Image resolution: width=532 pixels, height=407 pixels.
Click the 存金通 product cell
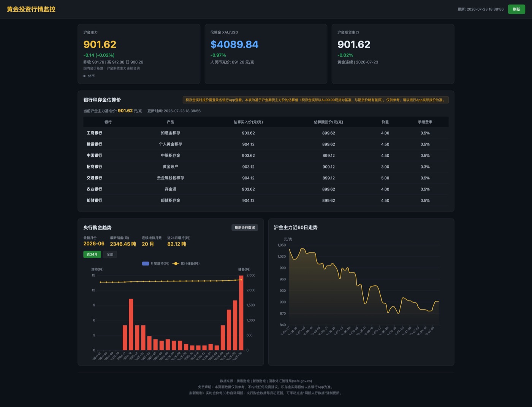170,189
